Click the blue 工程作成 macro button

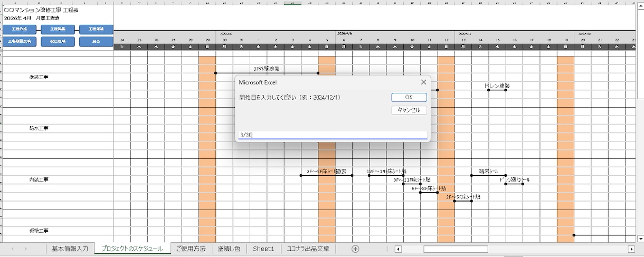click(x=19, y=29)
